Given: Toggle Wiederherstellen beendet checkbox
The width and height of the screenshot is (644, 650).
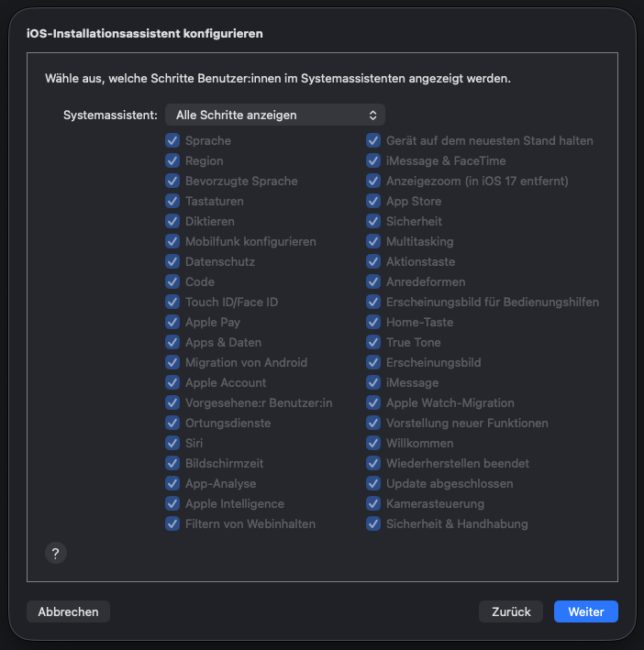Looking at the screenshot, I should pos(373,464).
